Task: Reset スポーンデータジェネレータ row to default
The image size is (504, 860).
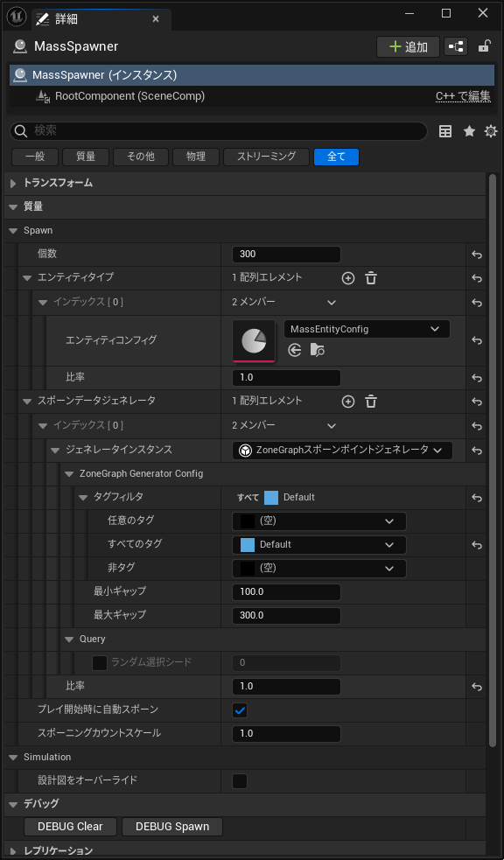Action: coord(477,402)
